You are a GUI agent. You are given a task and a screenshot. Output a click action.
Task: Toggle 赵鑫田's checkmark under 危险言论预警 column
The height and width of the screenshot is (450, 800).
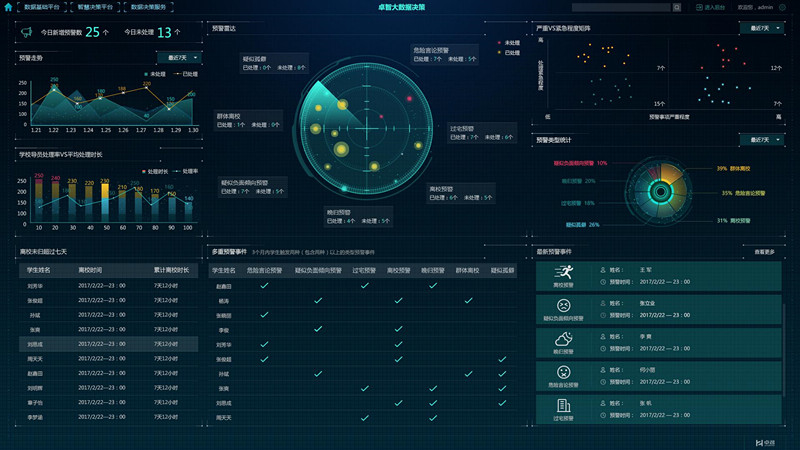click(264, 286)
